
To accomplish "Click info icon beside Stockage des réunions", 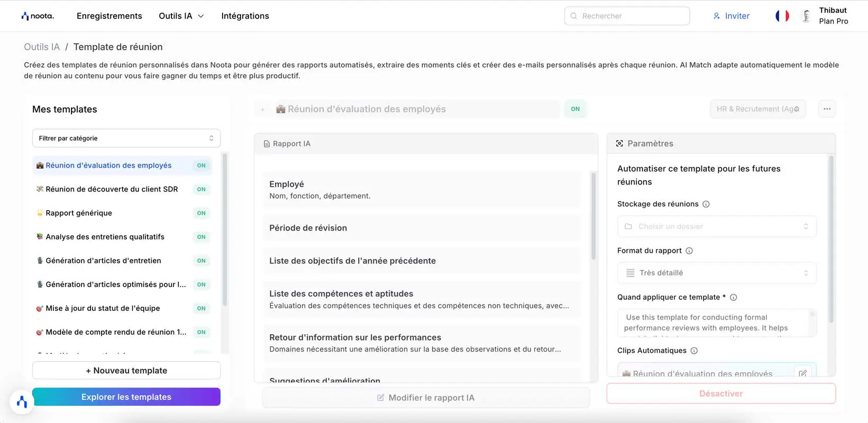I will [x=706, y=204].
